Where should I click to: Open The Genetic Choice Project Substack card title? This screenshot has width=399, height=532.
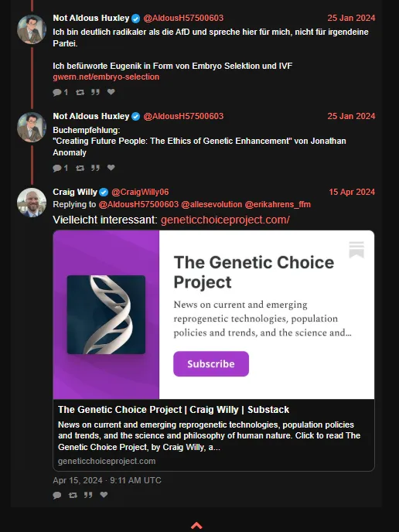(x=173, y=410)
